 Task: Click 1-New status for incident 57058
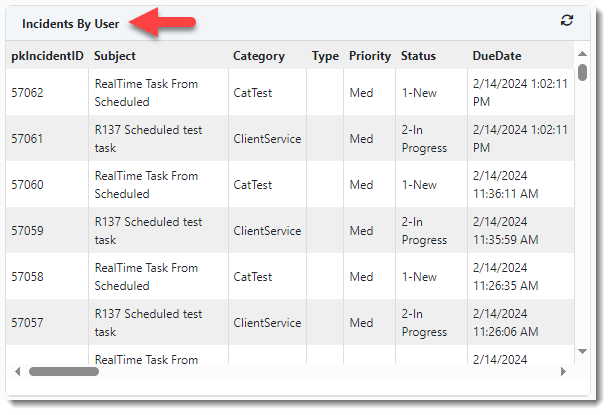click(x=419, y=277)
